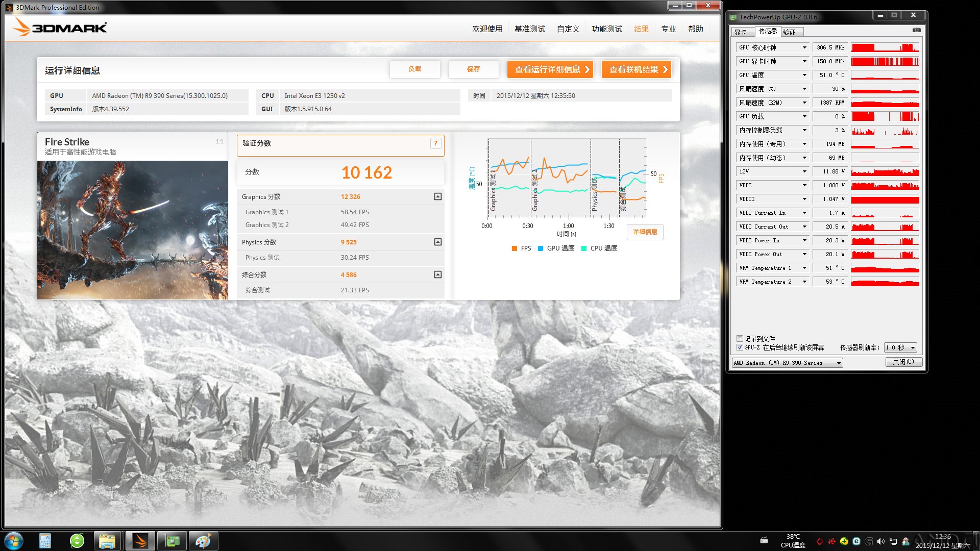The image size is (980, 551).
Task: Open 12V sensor dropdown
Action: point(804,171)
